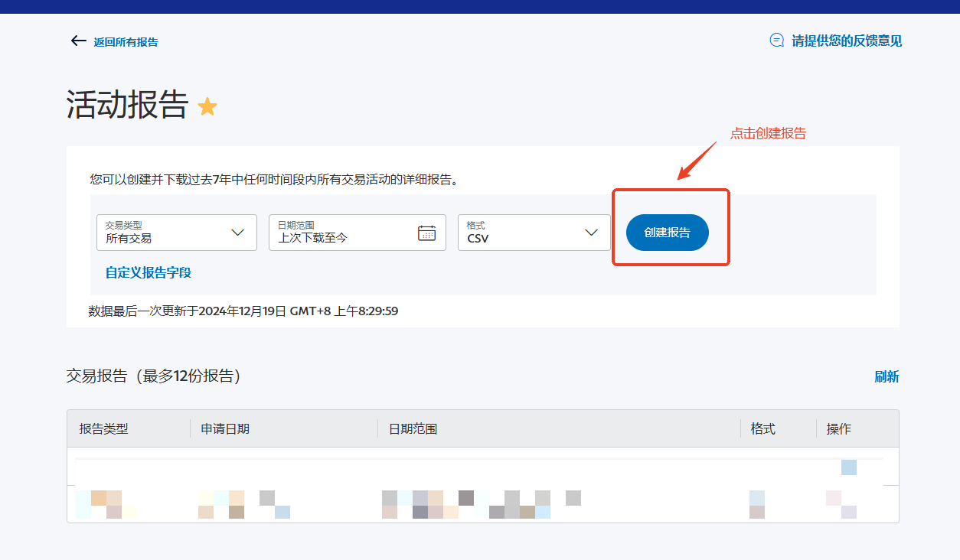Click the 活动报告 page title
960x560 pixels.
(x=127, y=106)
